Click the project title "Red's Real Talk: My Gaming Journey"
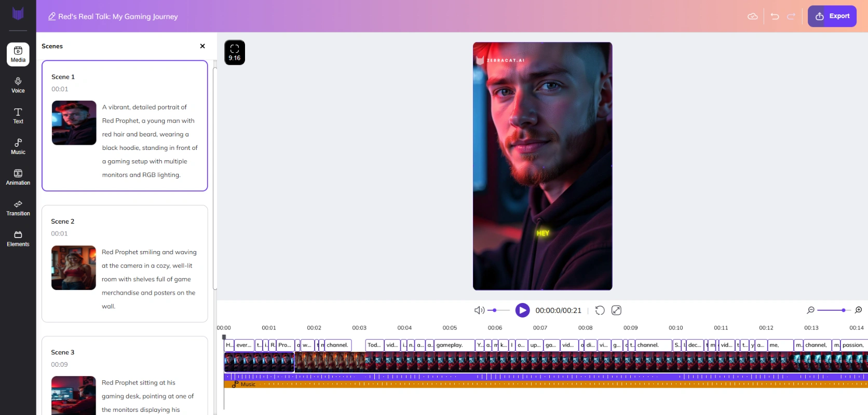 point(118,17)
